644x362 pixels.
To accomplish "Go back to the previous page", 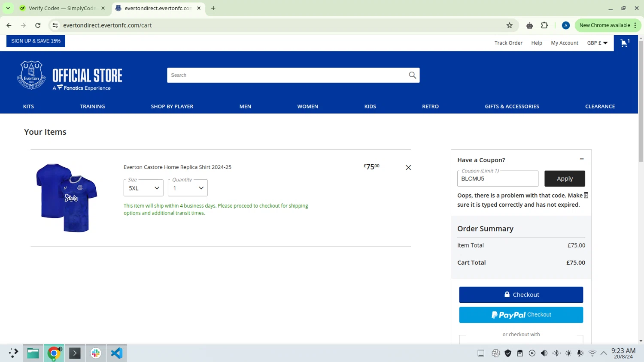I will pos(9,25).
